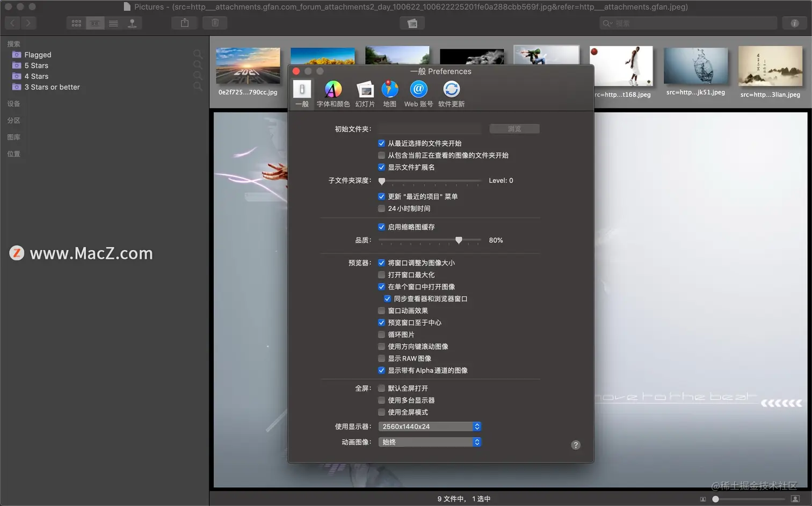Toggle 显示带有 Alpha 通道的图像 checkbox
This screenshot has width=812, height=506.
coord(381,371)
